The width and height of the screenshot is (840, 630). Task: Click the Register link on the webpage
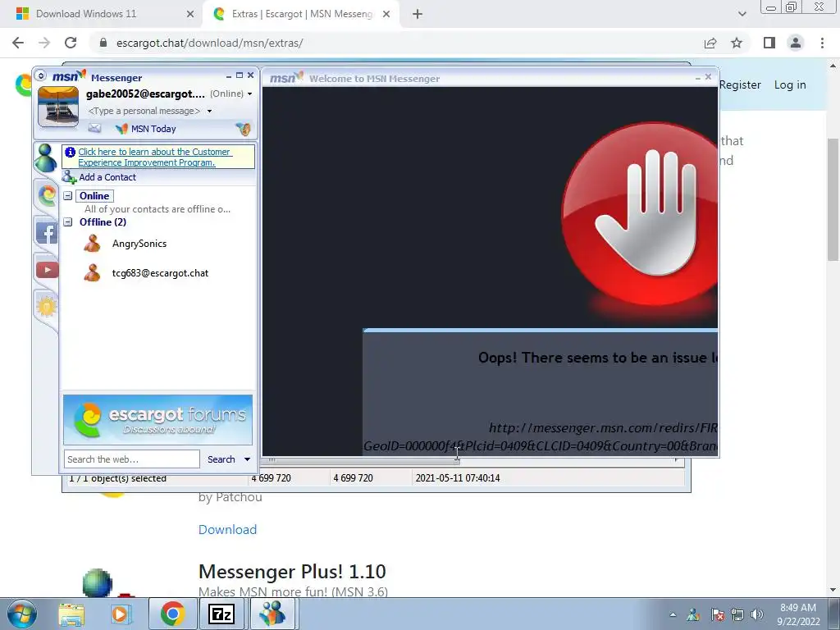point(740,84)
